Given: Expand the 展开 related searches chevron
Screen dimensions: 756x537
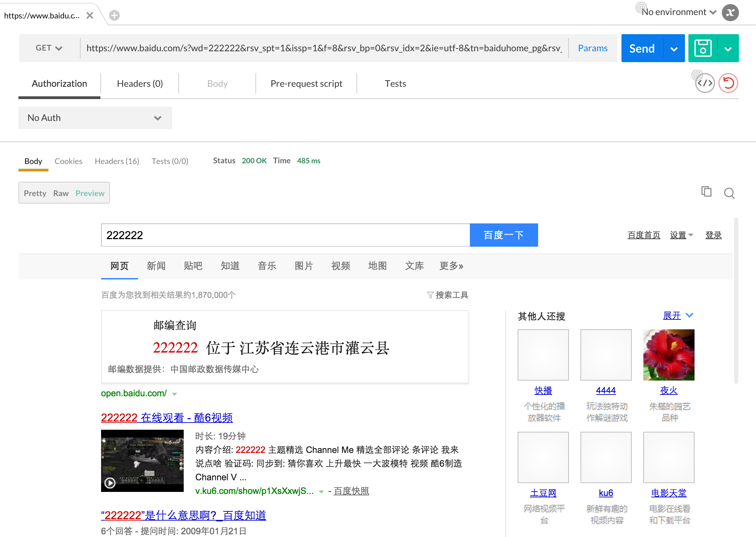Looking at the screenshot, I should (x=689, y=315).
